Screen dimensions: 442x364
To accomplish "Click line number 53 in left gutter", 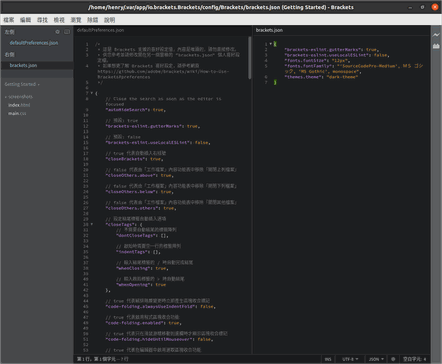I will point(86,350).
